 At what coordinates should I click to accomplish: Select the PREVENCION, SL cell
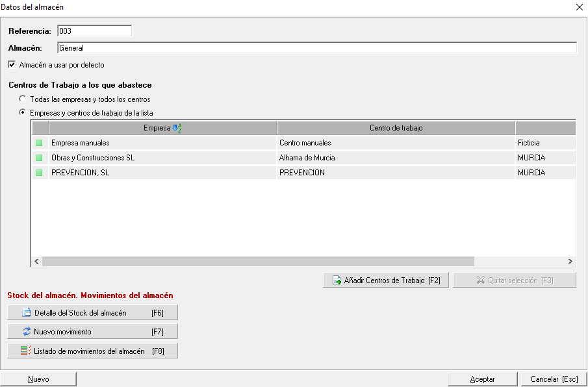[x=162, y=173]
